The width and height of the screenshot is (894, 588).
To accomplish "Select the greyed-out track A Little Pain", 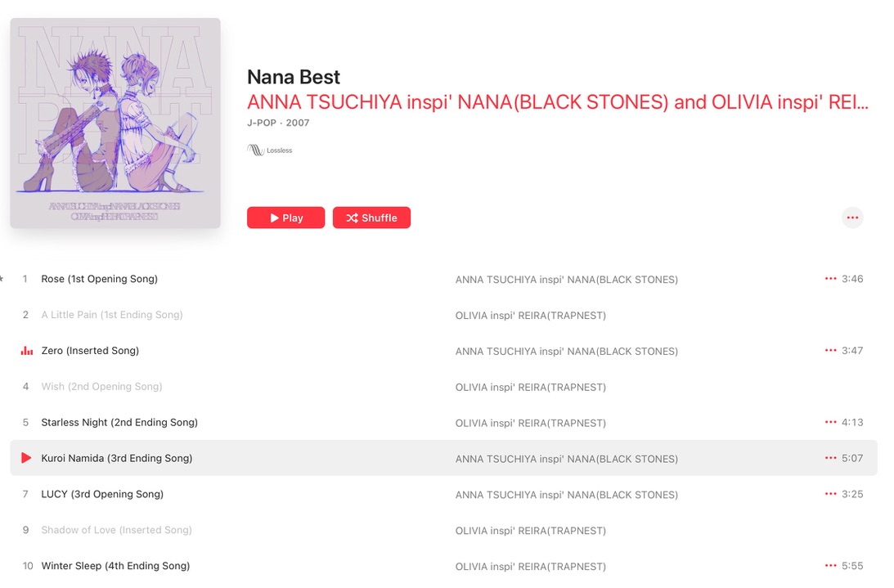I will point(112,315).
